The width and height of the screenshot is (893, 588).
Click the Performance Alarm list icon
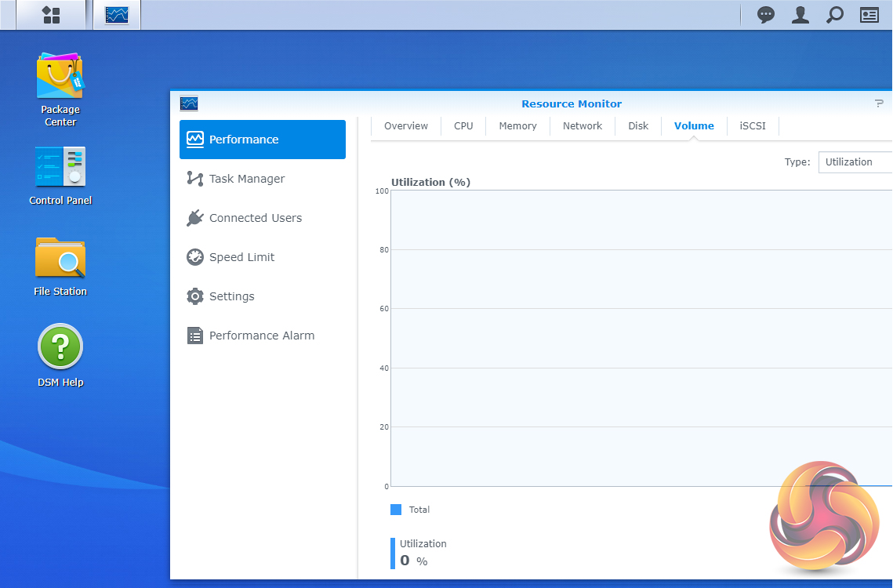click(194, 336)
